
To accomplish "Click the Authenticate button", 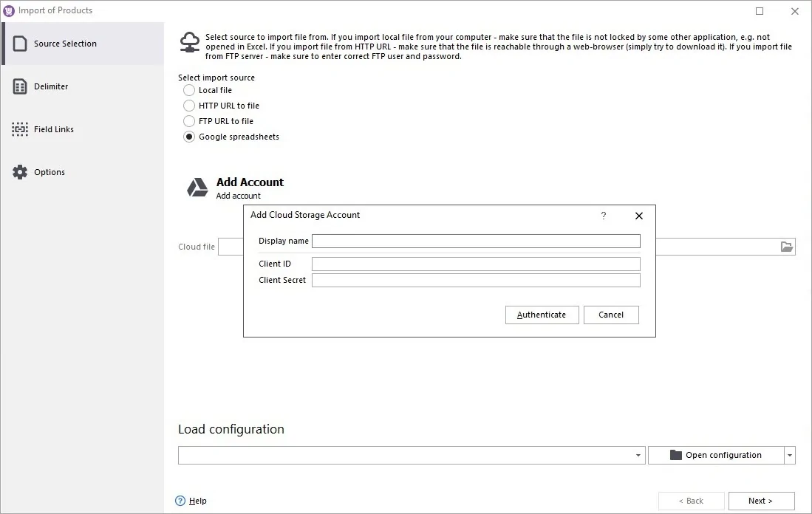I will click(x=542, y=315).
